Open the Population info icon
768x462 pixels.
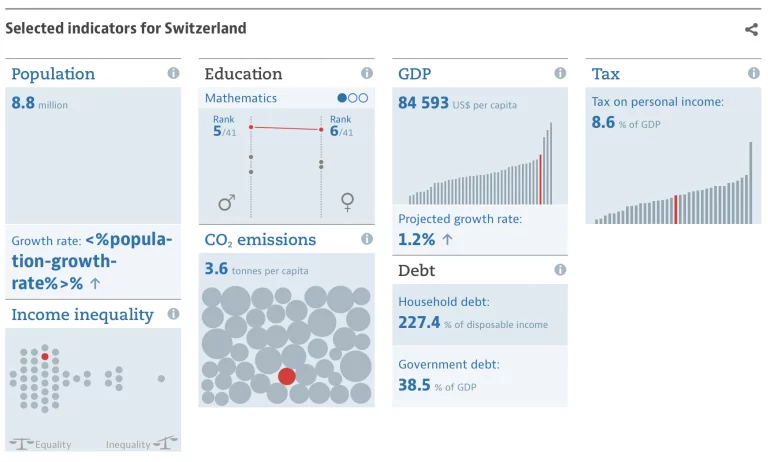point(174,74)
